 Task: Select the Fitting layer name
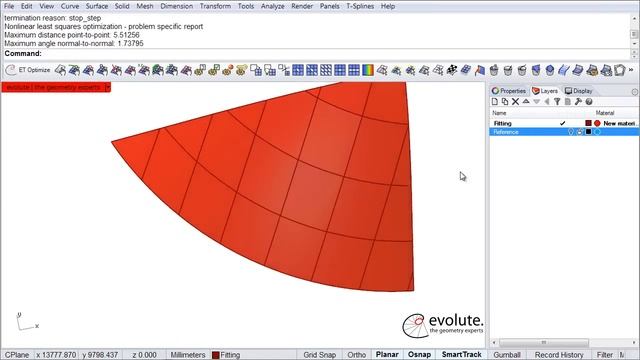tap(502, 123)
